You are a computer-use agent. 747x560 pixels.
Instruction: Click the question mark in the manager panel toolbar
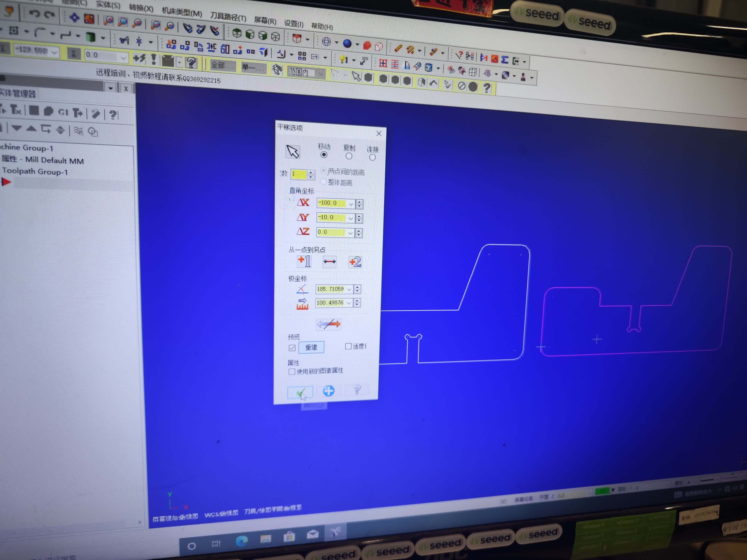pyautogui.click(x=113, y=115)
